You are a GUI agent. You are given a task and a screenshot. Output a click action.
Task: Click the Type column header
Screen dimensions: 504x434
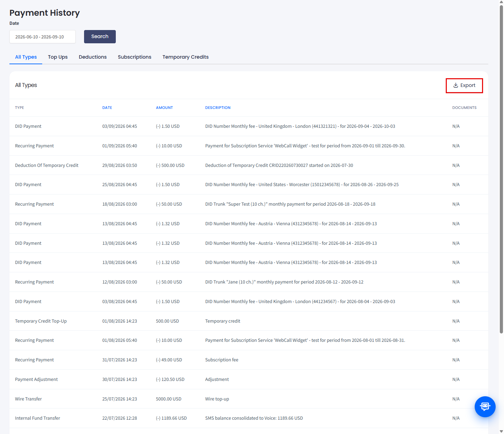20,108
